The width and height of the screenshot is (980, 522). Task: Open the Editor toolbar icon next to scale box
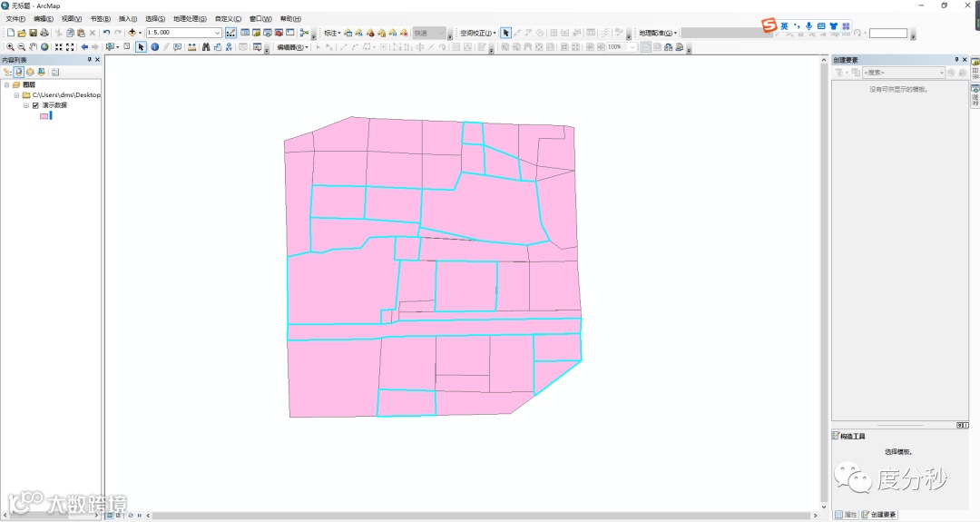click(230, 33)
